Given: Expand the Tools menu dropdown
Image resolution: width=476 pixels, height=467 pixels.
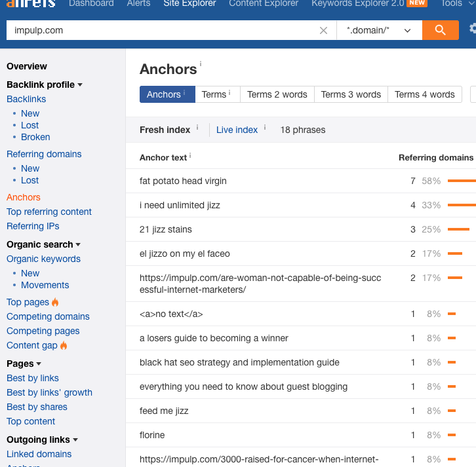Looking at the screenshot, I should [458, 3].
